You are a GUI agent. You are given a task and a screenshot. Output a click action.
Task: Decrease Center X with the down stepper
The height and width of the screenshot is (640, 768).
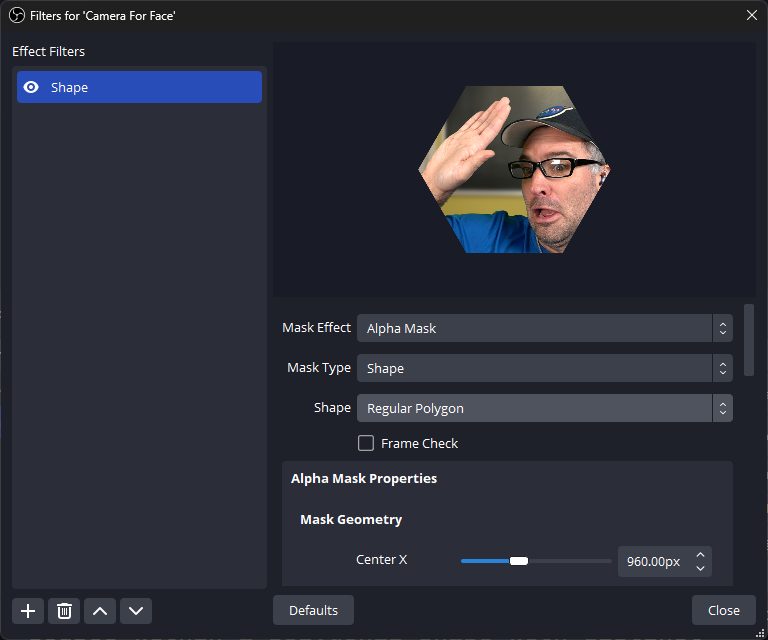tap(701, 568)
